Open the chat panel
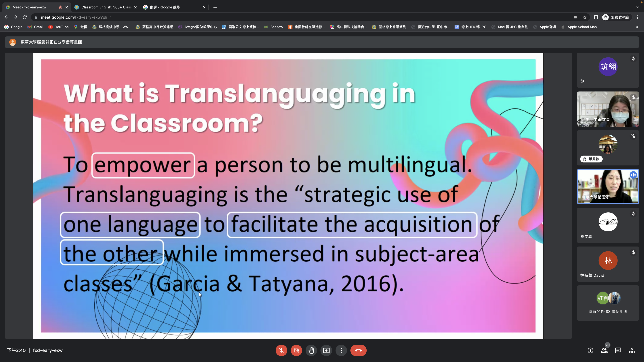The image size is (644, 362). [x=618, y=350]
